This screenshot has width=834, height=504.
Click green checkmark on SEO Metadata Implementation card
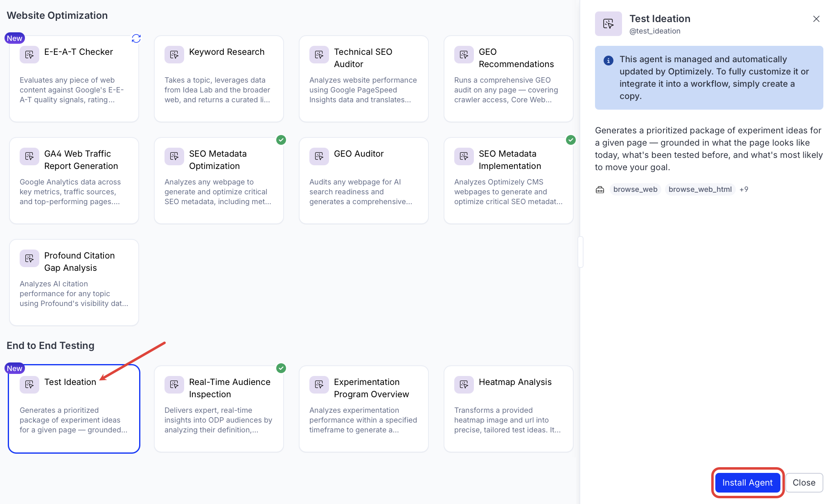coord(571,140)
